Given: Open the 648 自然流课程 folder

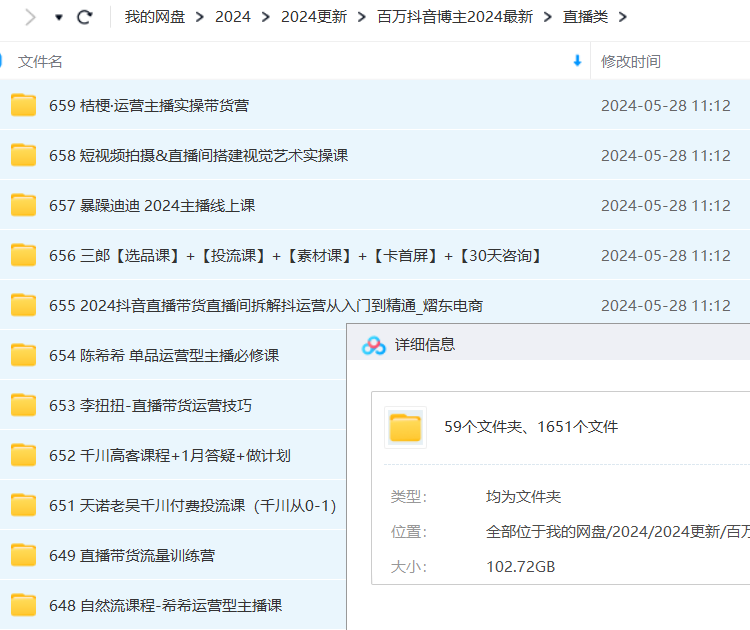Looking at the screenshot, I should point(180,605).
